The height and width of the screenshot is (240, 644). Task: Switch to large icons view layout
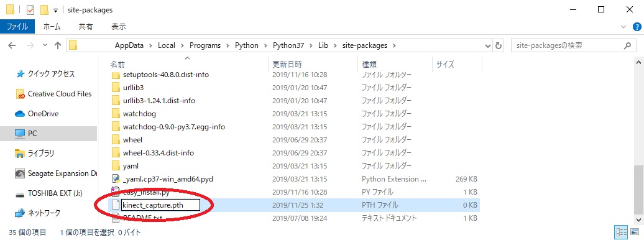(x=634, y=232)
